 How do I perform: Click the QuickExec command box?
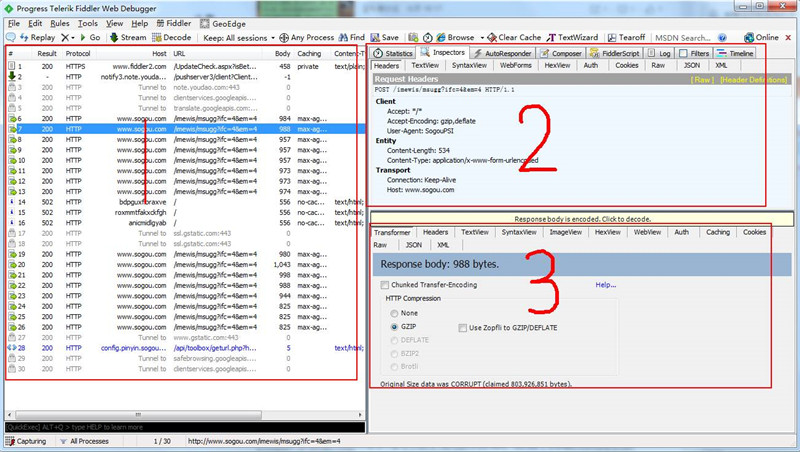185,427
